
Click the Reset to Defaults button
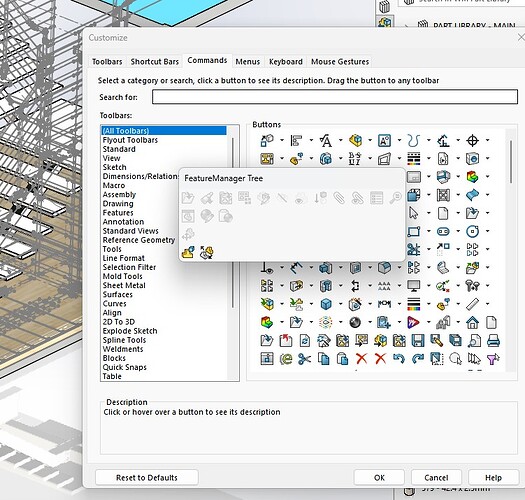[x=147, y=478]
